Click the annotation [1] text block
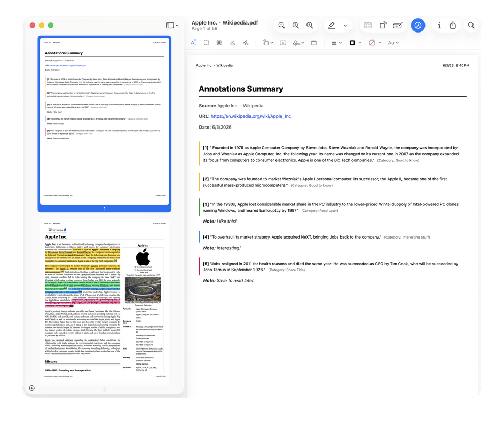This screenshot has width=504, height=427. click(x=331, y=154)
